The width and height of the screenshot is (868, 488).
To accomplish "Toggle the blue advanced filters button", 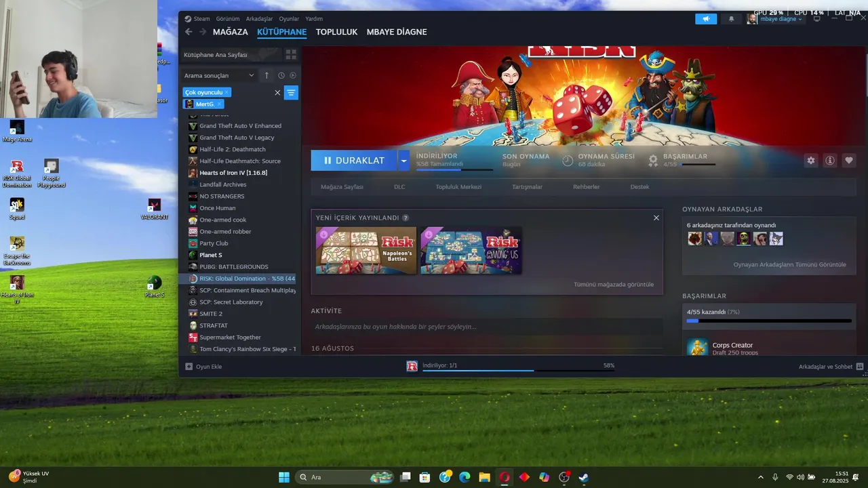I will click(x=291, y=93).
